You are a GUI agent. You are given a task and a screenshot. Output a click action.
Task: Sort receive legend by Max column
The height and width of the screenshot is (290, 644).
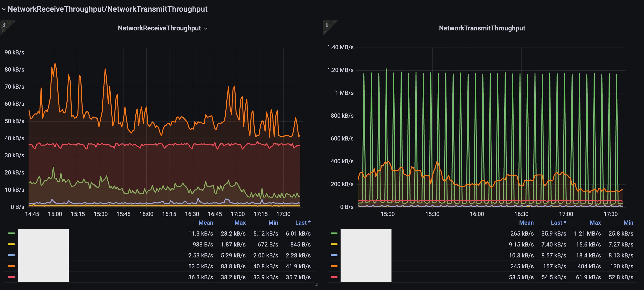click(x=240, y=222)
